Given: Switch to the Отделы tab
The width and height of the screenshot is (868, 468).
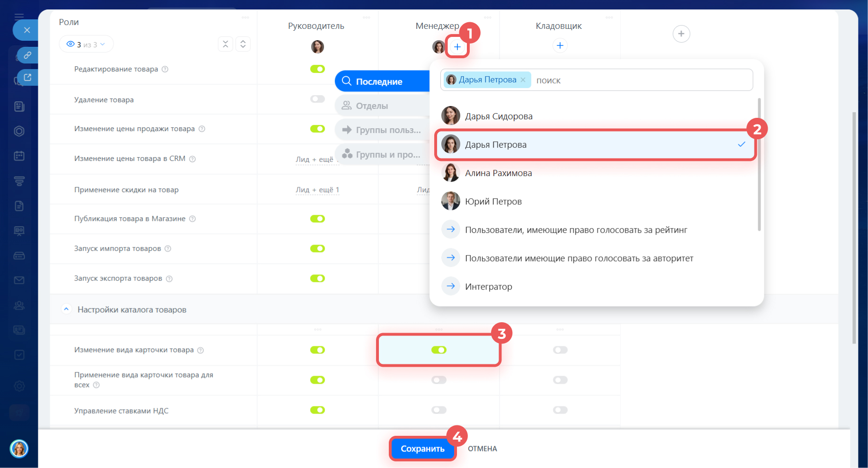Looking at the screenshot, I should point(372,106).
